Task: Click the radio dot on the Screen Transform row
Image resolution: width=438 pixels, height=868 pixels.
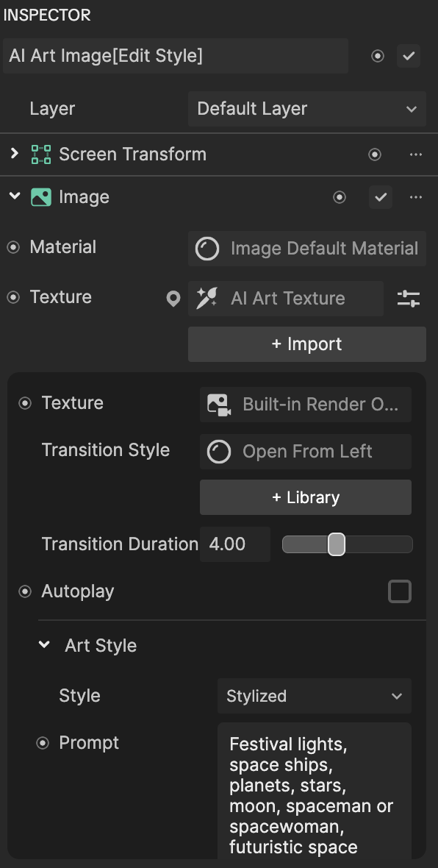Action: click(x=375, y=154)
